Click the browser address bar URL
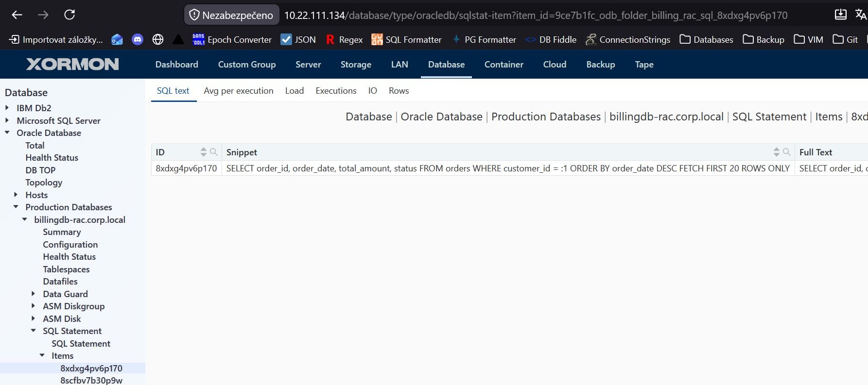The height and width of the screenshot is (385, 868). 536,15
